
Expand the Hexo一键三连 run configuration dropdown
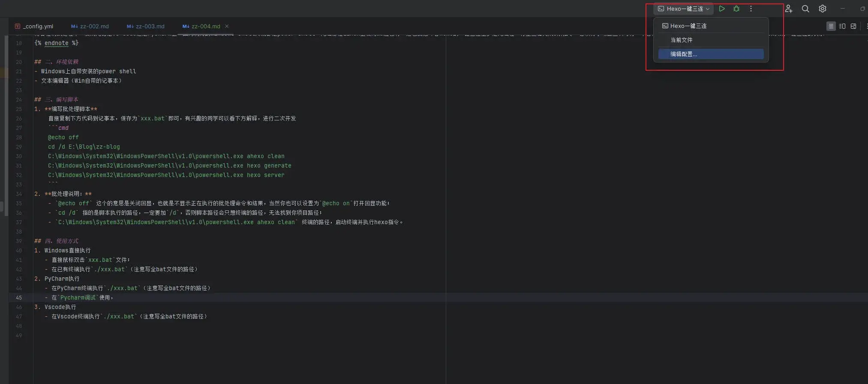tap(683, 9)
